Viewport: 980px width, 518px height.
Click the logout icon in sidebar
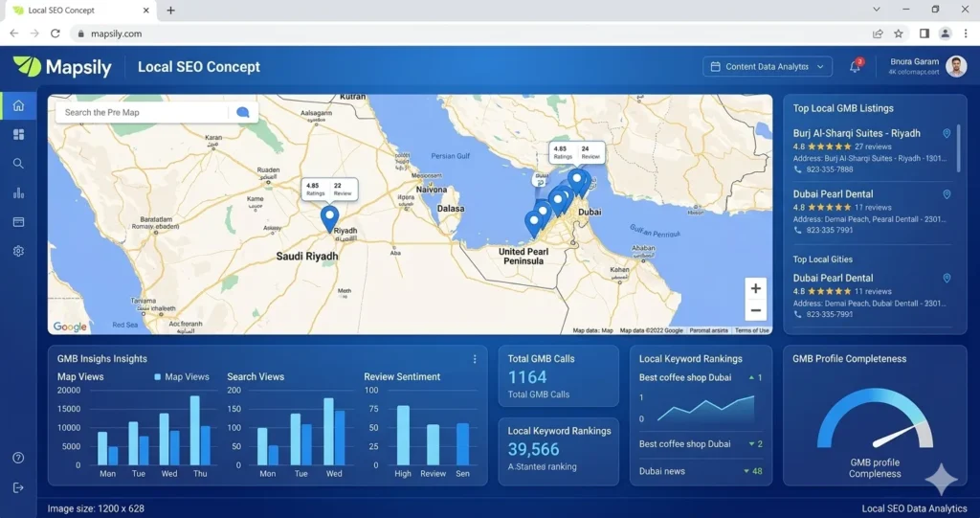[x=19, y=487]
